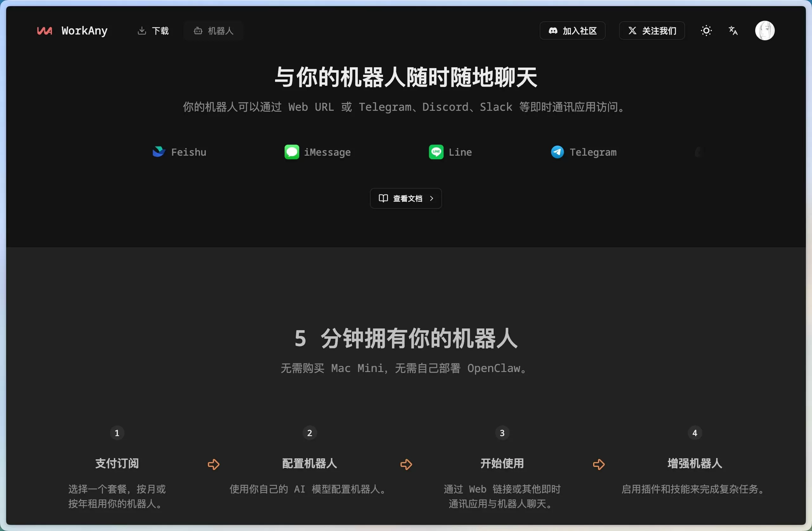This screenshot has width=812, height=531.
Task: Click the WorkAny red logo icon
Action: (44, 31)
